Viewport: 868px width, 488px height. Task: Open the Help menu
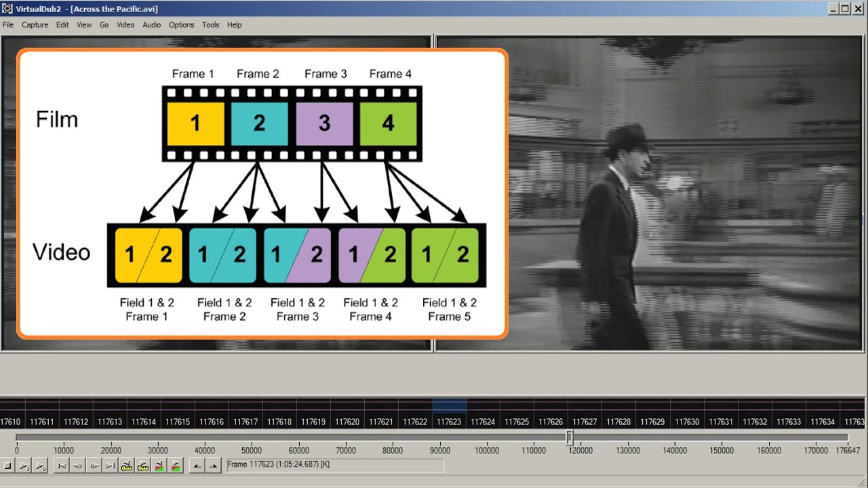(x=234, y=24)
